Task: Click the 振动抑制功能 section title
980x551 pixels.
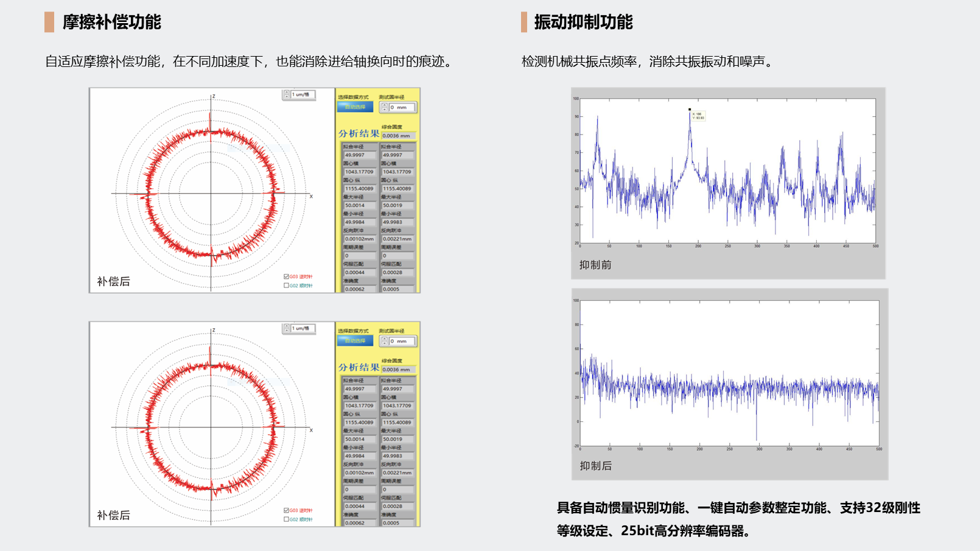Action: pos(583,23)
